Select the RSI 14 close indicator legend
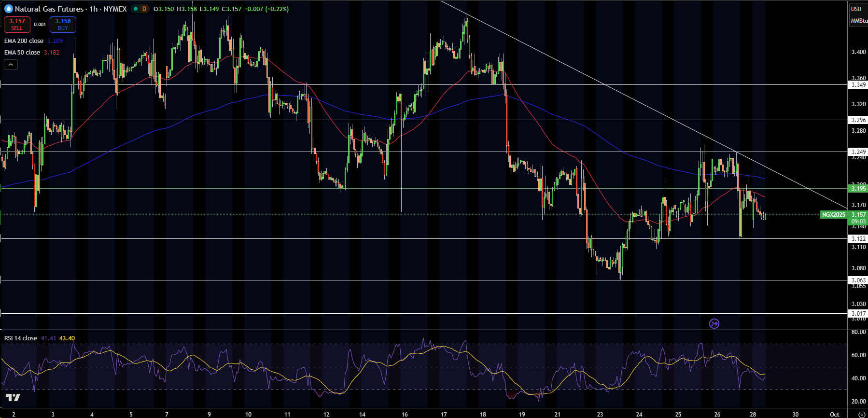The height and width of the screenshot is (418, 868). [x=20, y=338]
